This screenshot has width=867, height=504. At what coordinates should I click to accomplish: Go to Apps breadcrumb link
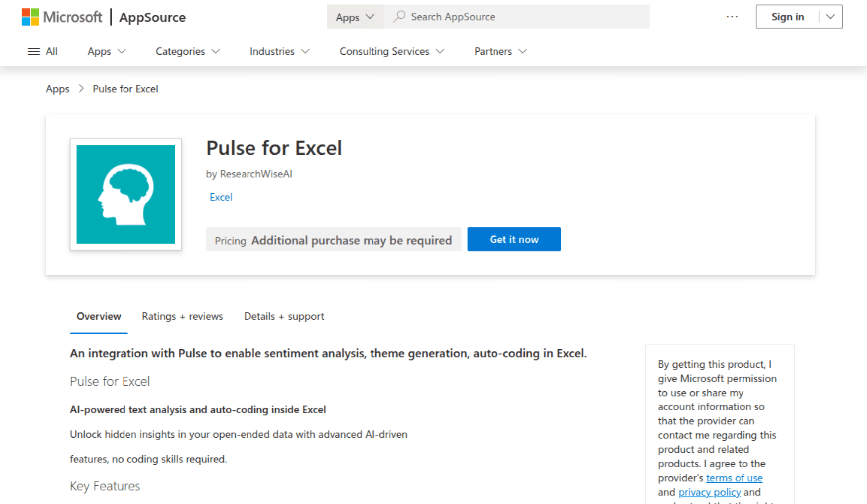point(57,89)
